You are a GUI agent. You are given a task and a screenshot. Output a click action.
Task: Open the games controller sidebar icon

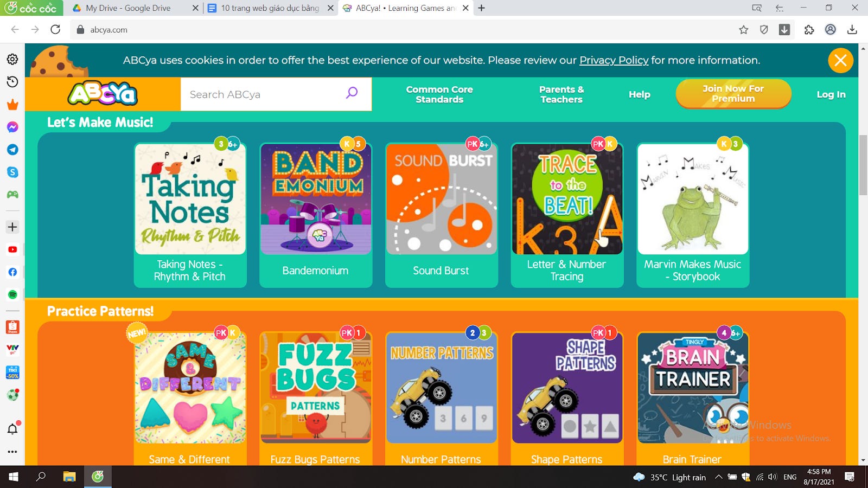point(12,195)
